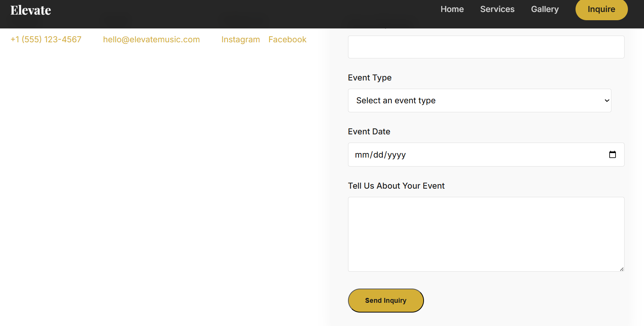Click the Tell Us About Your Event label

(x=396, y=186)
